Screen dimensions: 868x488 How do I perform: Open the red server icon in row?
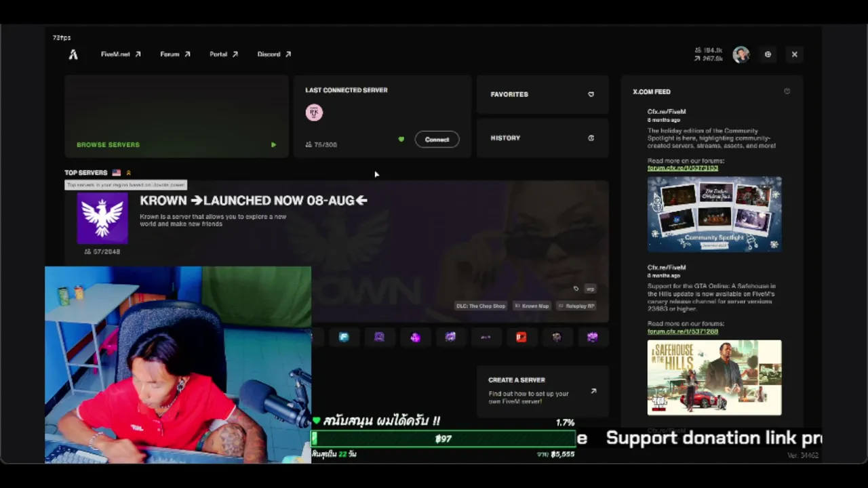point(521,337)
